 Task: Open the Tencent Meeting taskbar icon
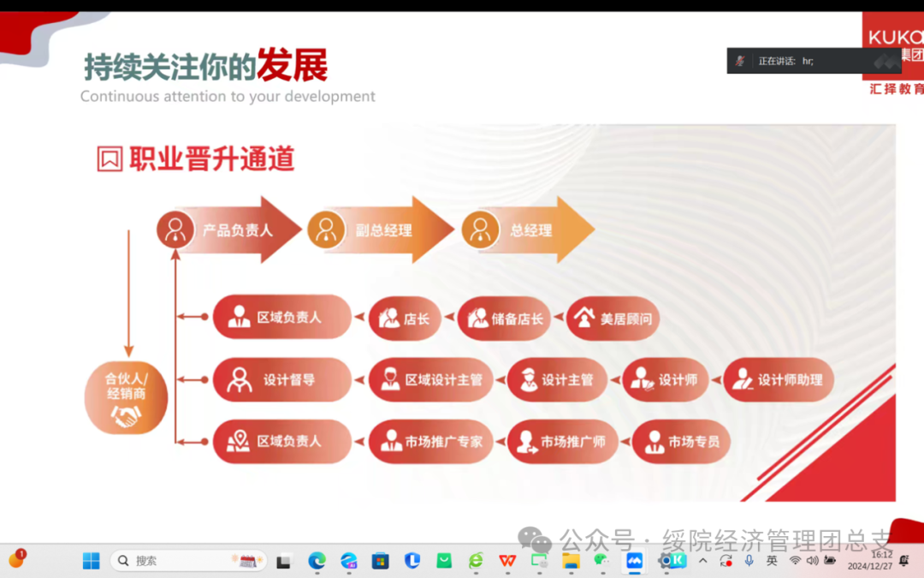coord(634,561)
